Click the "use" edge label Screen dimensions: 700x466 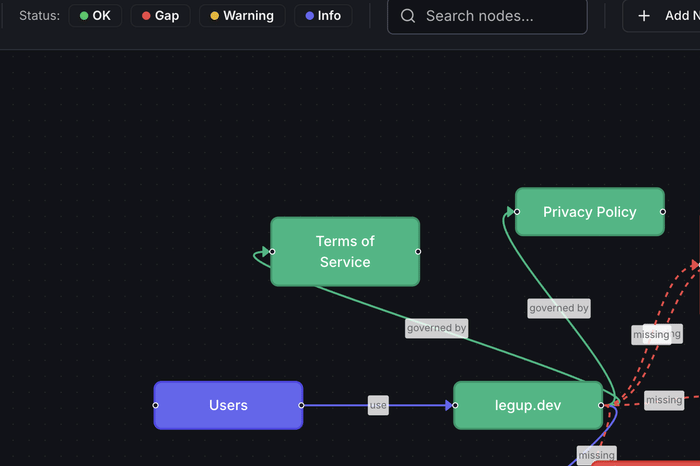click(x=378, y=405)
